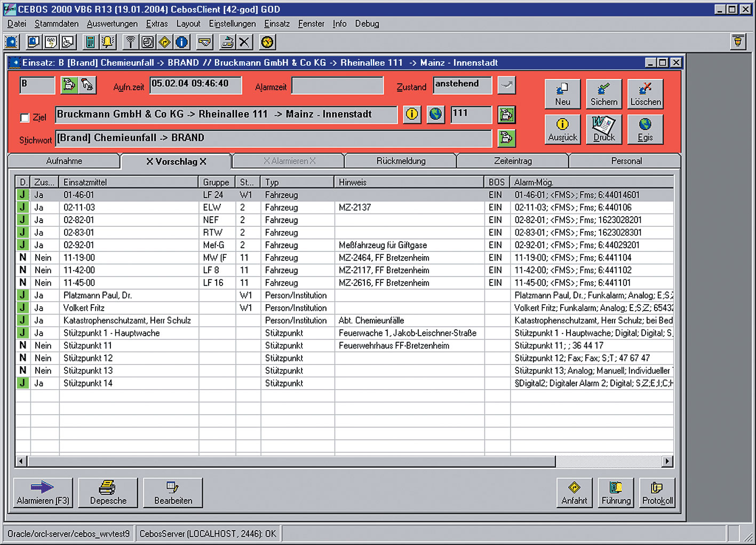The height and width of the screenshot is (545, 756).
Task: Click the Löschen icon button
Action: 645,94
